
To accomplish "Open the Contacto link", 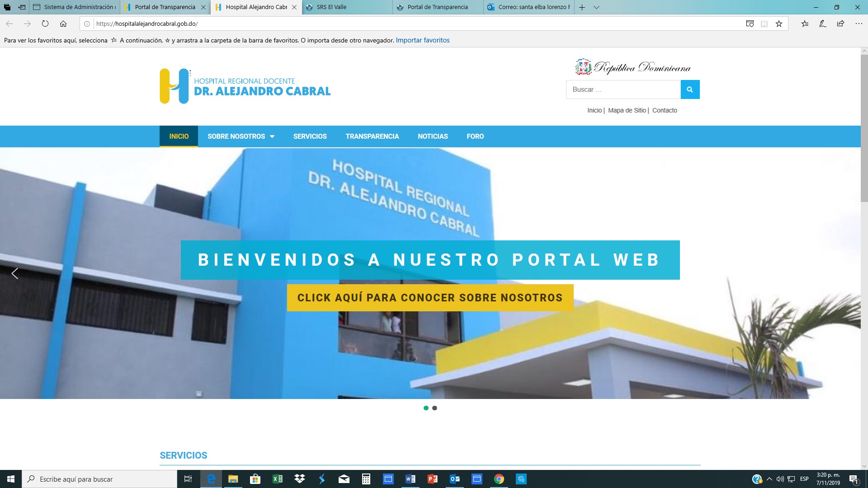I will coord(665,110).
